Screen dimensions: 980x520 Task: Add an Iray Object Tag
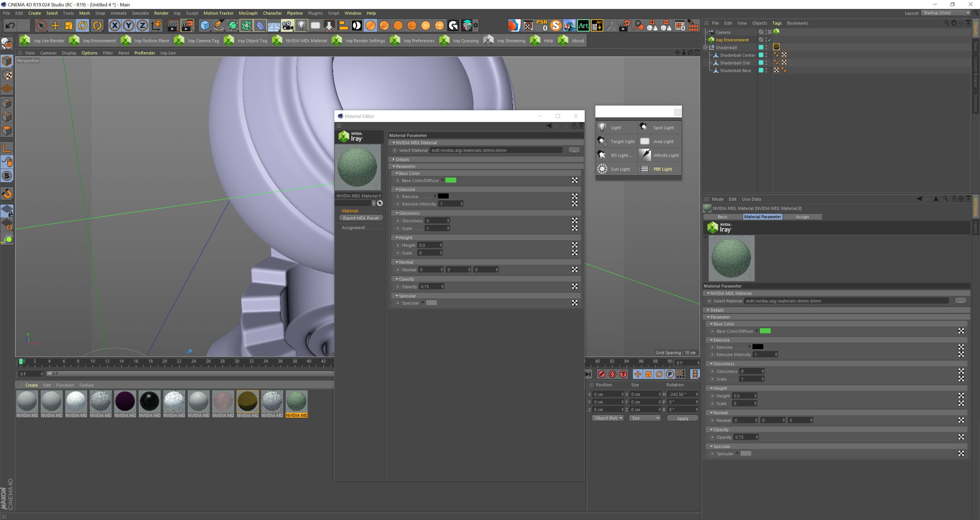point(246,40)
